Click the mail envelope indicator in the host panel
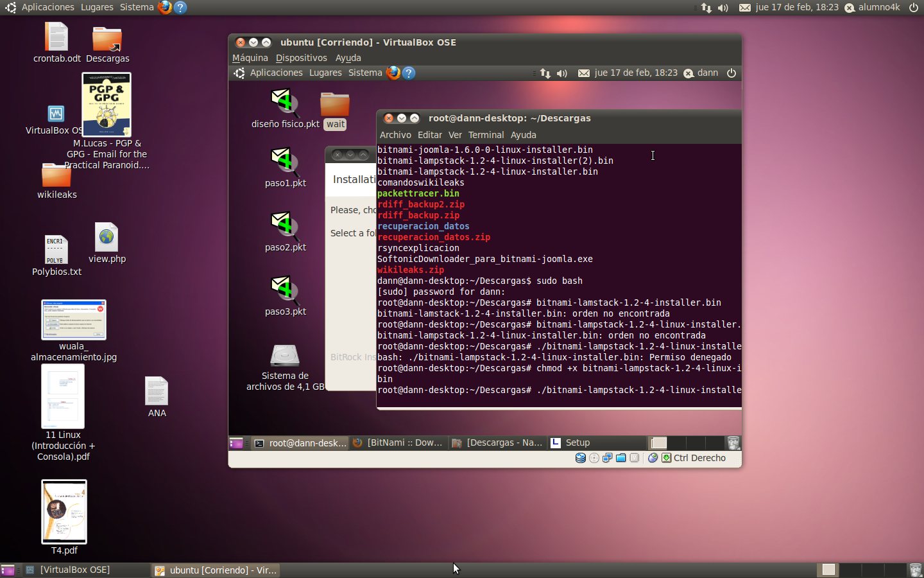Viewport: 924px width, 578px height. tap(745, 7)
